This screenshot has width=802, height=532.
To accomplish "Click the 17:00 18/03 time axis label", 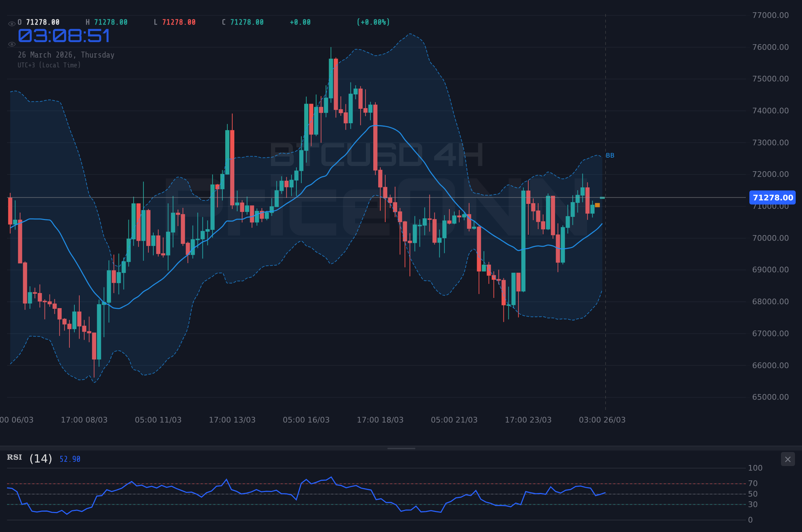I will (x=380, y=420).
